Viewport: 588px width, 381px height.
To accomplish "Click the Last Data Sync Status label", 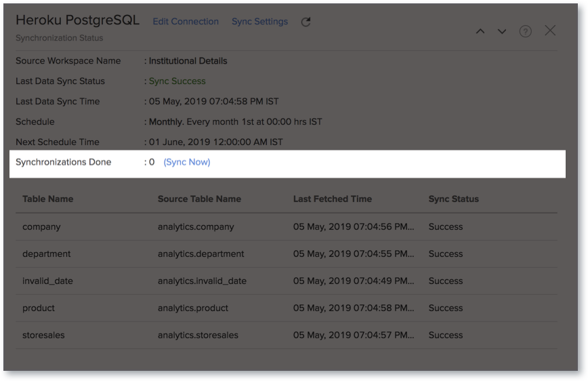I will [x=60, y=81].
